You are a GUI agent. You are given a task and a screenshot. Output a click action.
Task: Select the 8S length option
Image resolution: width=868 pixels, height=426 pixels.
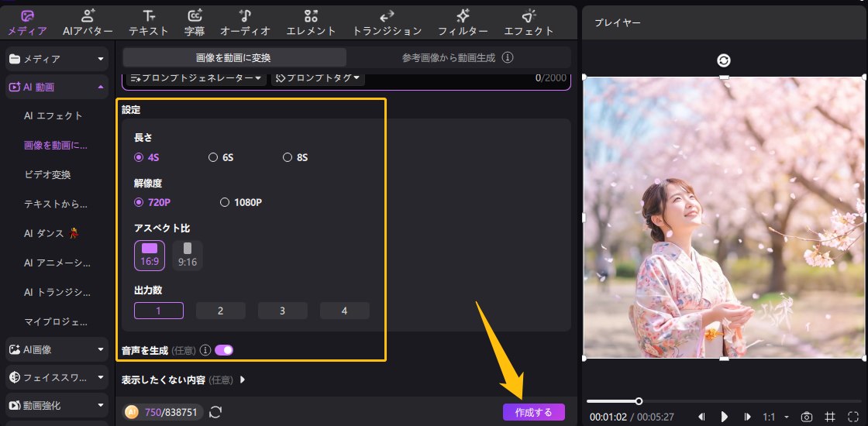click(295, 157)
